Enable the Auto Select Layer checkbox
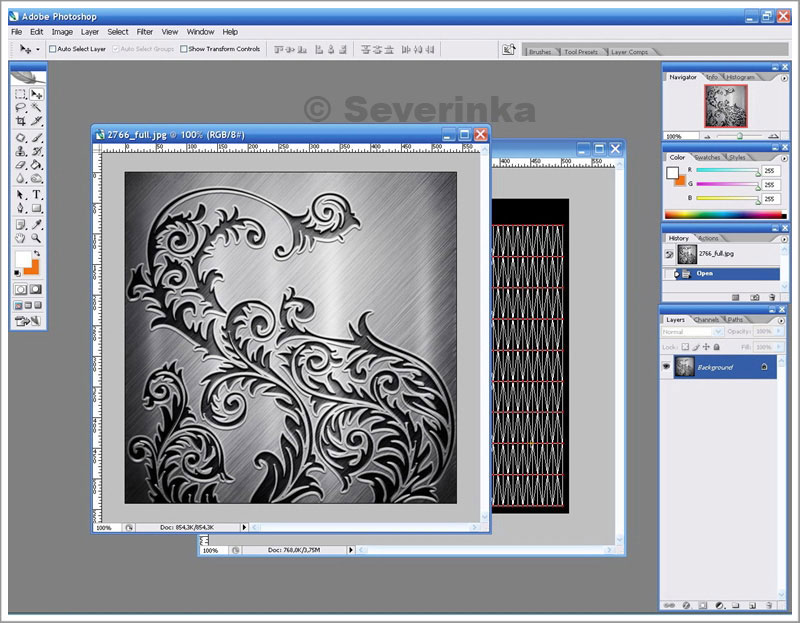The height and width of the screenshot is (623, 800). 53,48
